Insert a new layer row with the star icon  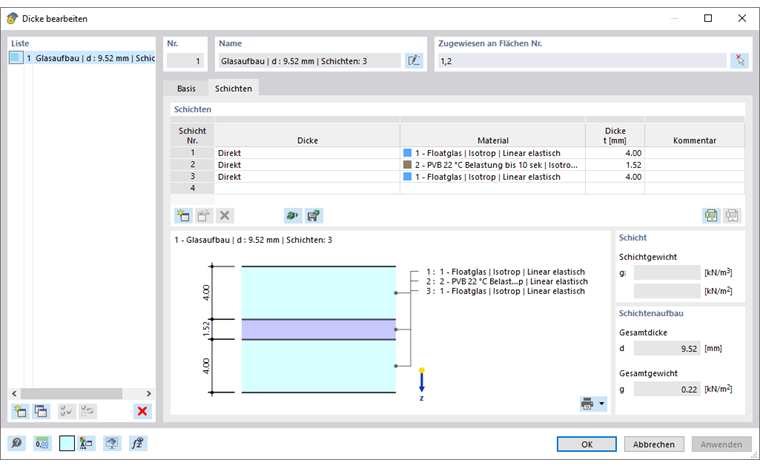tap(183, 215)
